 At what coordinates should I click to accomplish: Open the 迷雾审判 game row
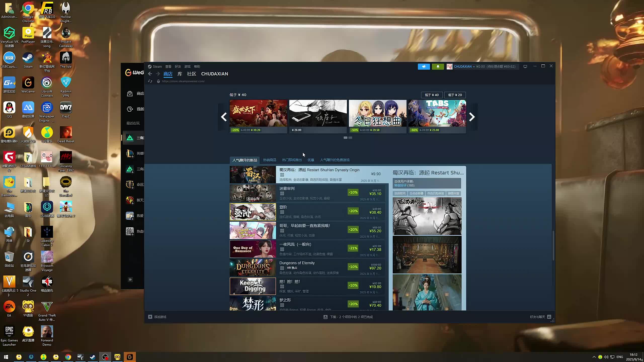point(307,193)
